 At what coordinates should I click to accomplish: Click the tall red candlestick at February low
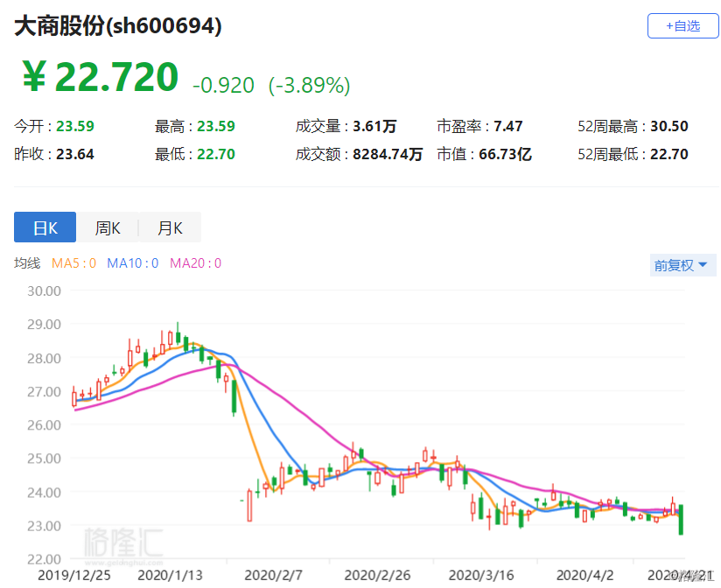[x=249, y=505]
